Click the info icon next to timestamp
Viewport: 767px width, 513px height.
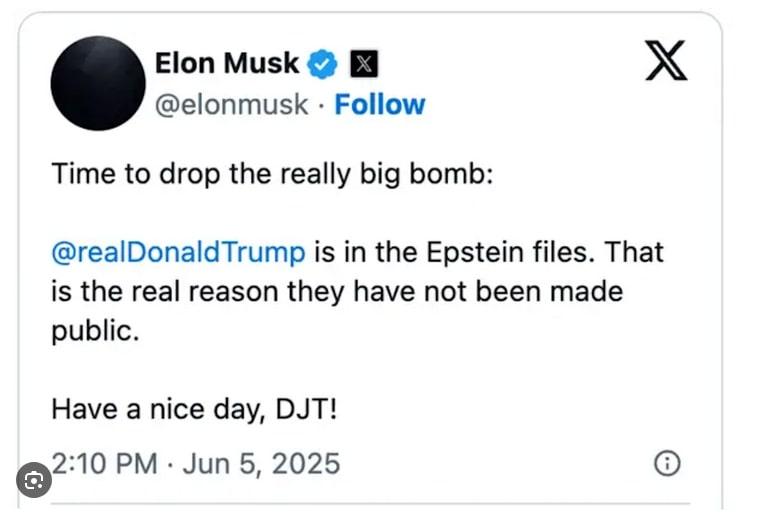[666, 463]
